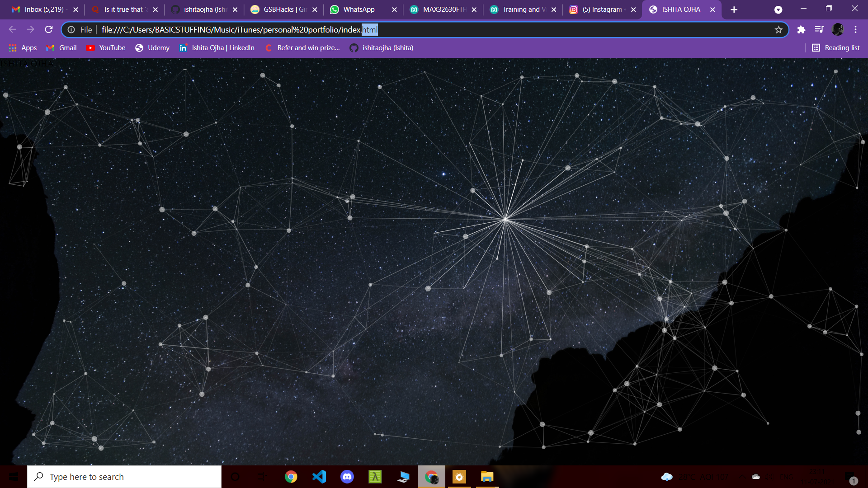This screenshot has width=868, height=488.
Task: Open the global media controls icon
Action: [819, 29]
